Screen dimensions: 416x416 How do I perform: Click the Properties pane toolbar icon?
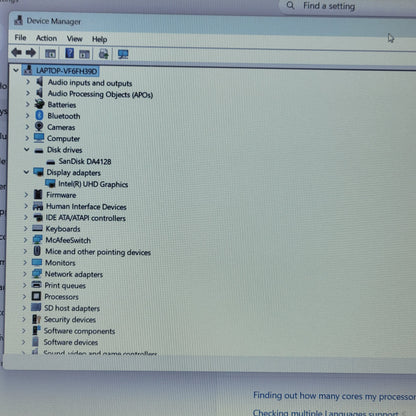[84, 54]
